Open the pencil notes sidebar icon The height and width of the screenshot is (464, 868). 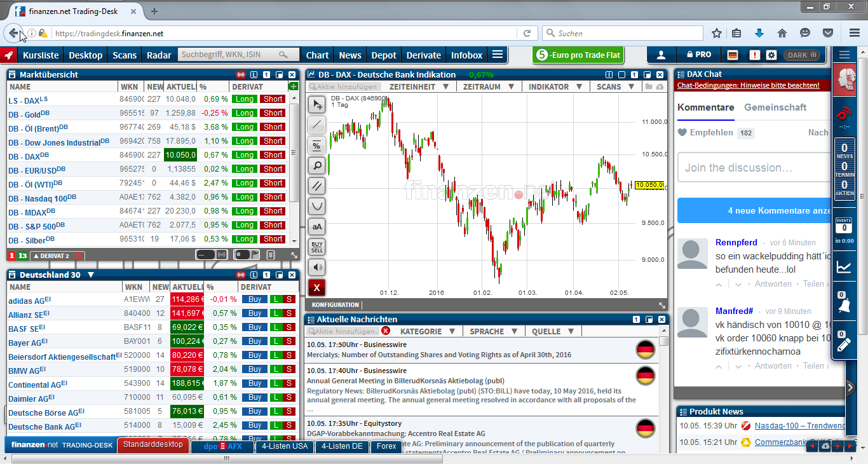844,344
